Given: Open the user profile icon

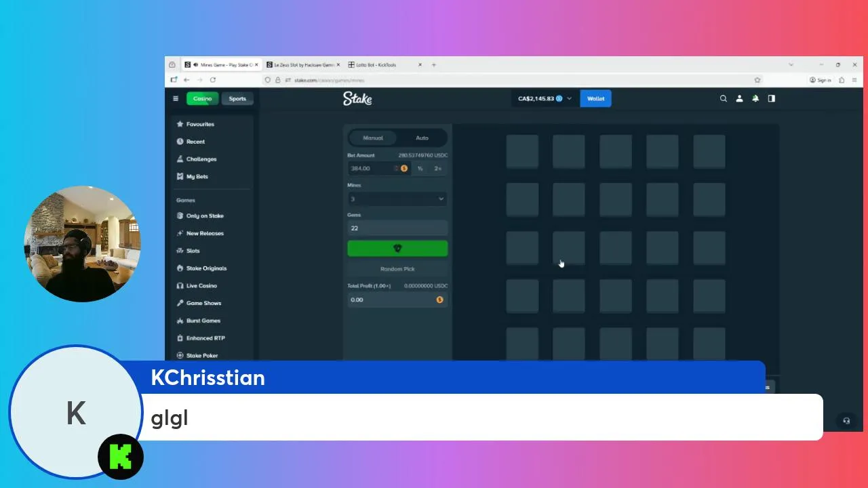Looking at the screenshot, I should pyautogui.click(x=739, y=98).
